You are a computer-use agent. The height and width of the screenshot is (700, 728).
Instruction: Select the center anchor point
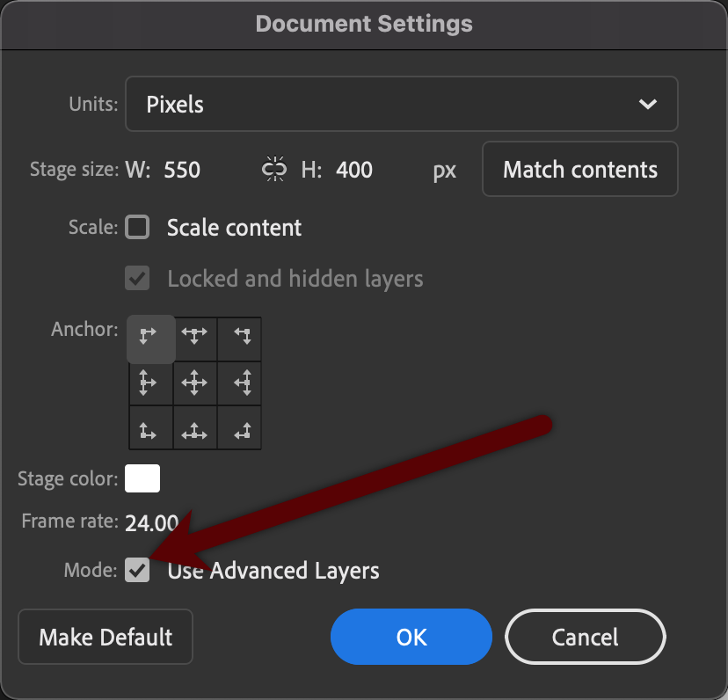point(194,383)
